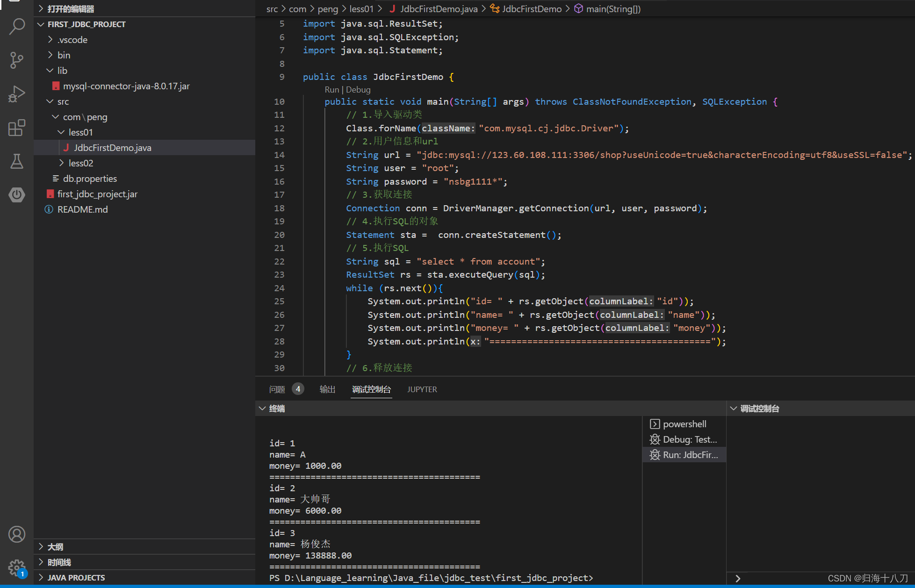
Task: Click line number 14 in the gutter
Action: point(279,155)
